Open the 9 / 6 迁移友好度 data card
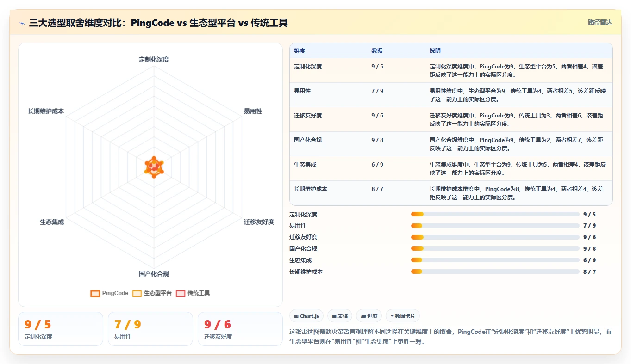Viewport: 631px width, 364px height. tap(240, 329)
